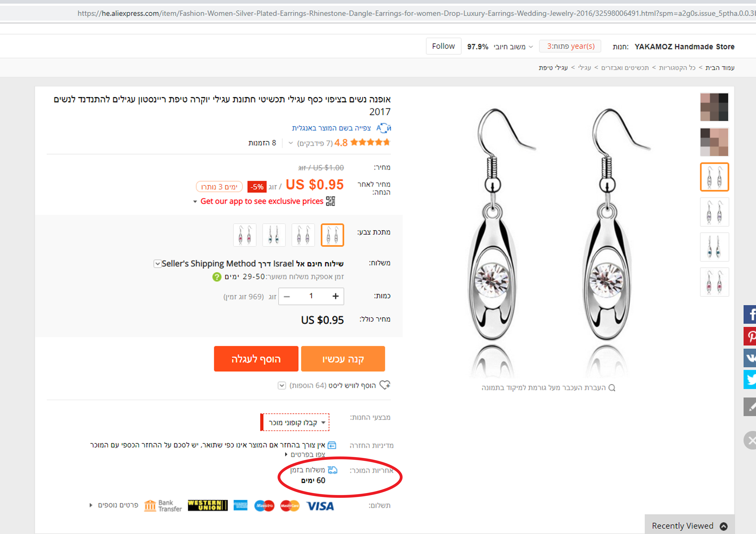The height and width of the screenshot is (534, 756).
Task: Share the product on Twitter
Action: (750, 379)
